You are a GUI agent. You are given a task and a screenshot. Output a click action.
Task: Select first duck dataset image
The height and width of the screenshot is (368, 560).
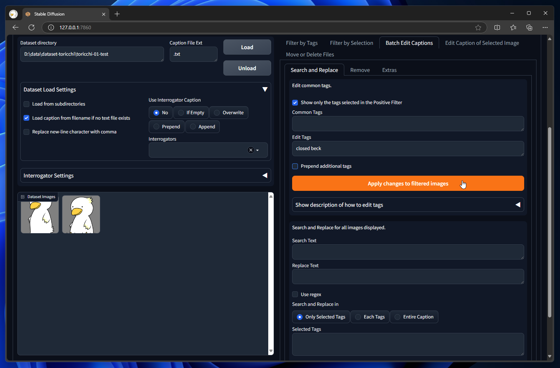(40, 214)
